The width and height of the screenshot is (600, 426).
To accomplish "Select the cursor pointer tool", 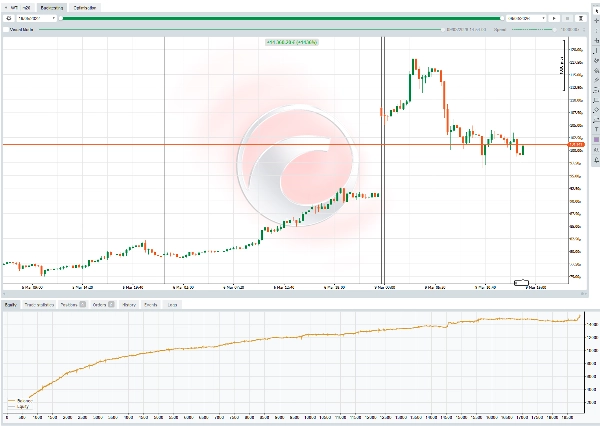I will [x=596, y=11].
